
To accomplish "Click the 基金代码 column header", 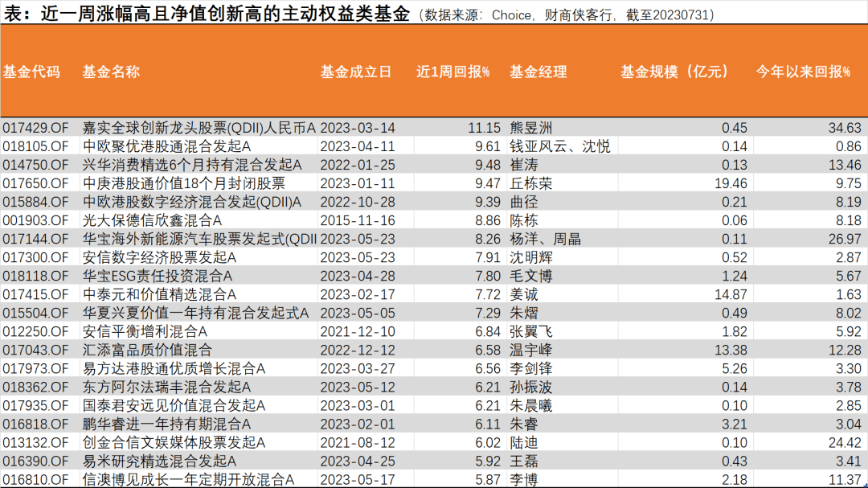I will click(31, 72).
